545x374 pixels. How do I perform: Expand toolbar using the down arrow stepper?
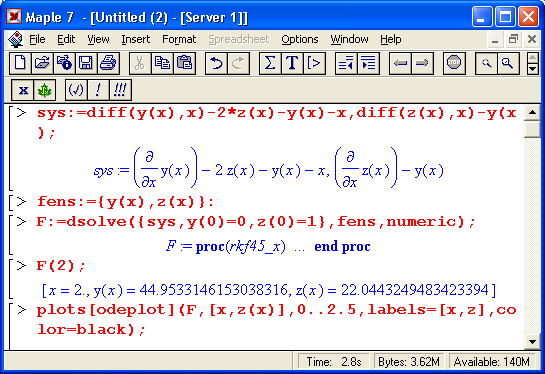tap(532, 69)
